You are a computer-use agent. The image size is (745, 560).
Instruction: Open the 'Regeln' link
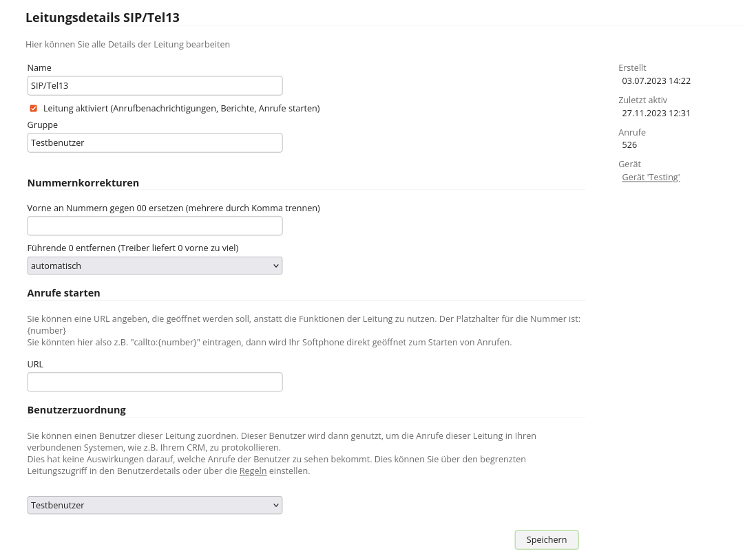253,471
